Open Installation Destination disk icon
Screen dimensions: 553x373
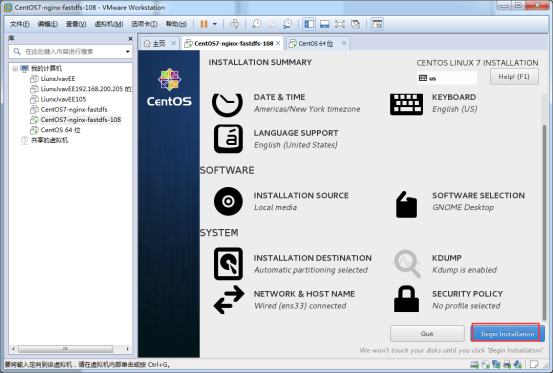click(x=228, y=264)
